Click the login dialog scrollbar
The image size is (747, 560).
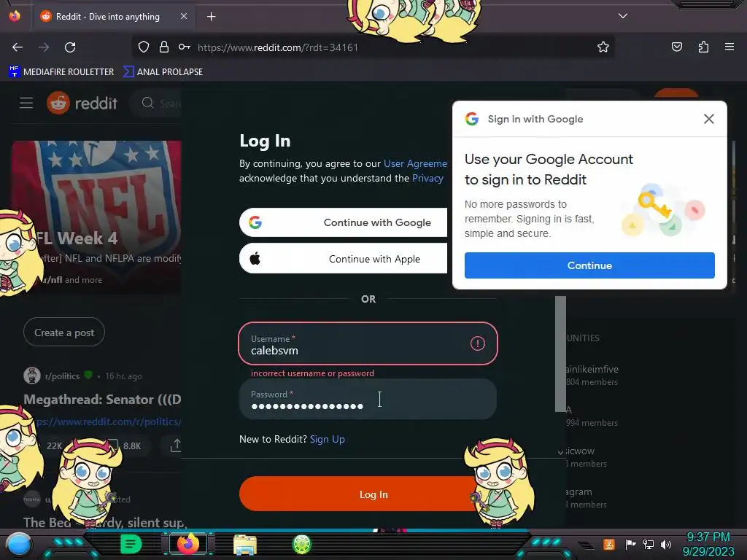point(560,354)
